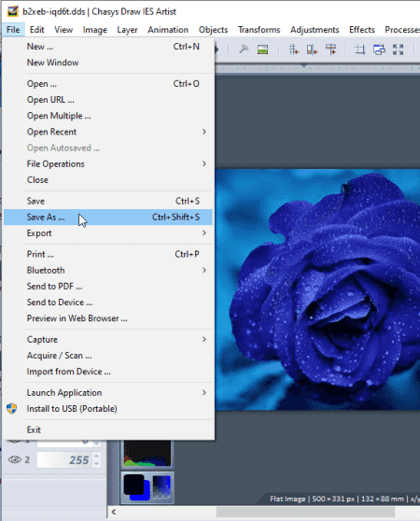Click the vertical bar with arrow toolbar icon

click(312, 49)
